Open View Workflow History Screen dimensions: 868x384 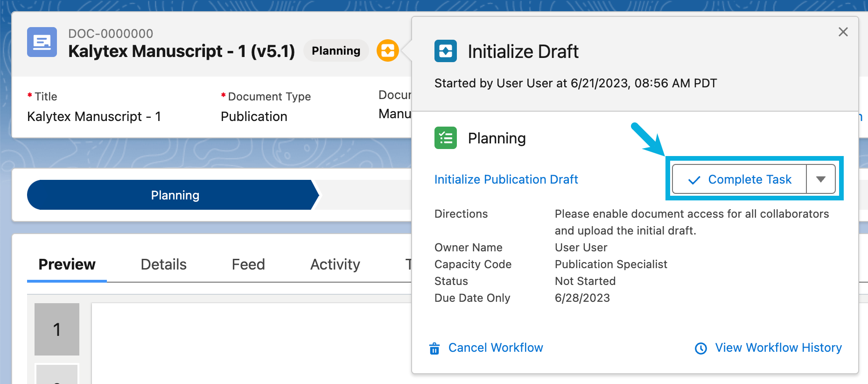(x=778, y=348)
